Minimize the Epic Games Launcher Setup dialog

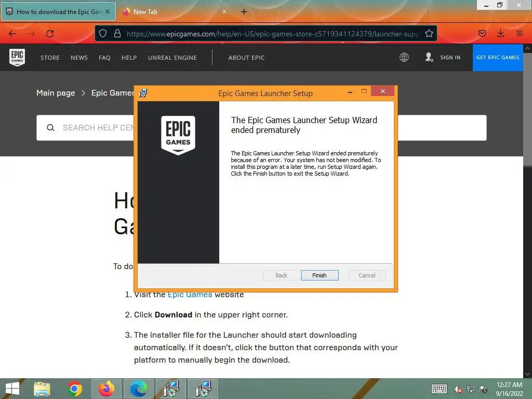(350, 91)
